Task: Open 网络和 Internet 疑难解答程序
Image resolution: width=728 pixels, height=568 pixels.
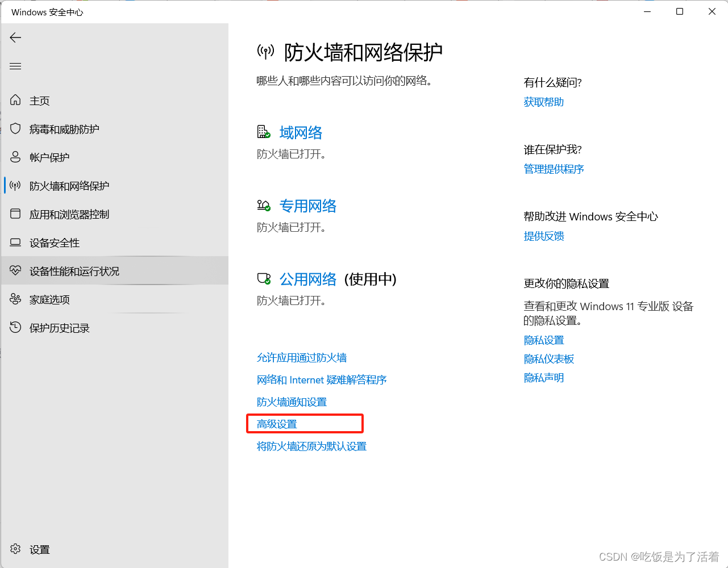Action: (x=322, y=379)
